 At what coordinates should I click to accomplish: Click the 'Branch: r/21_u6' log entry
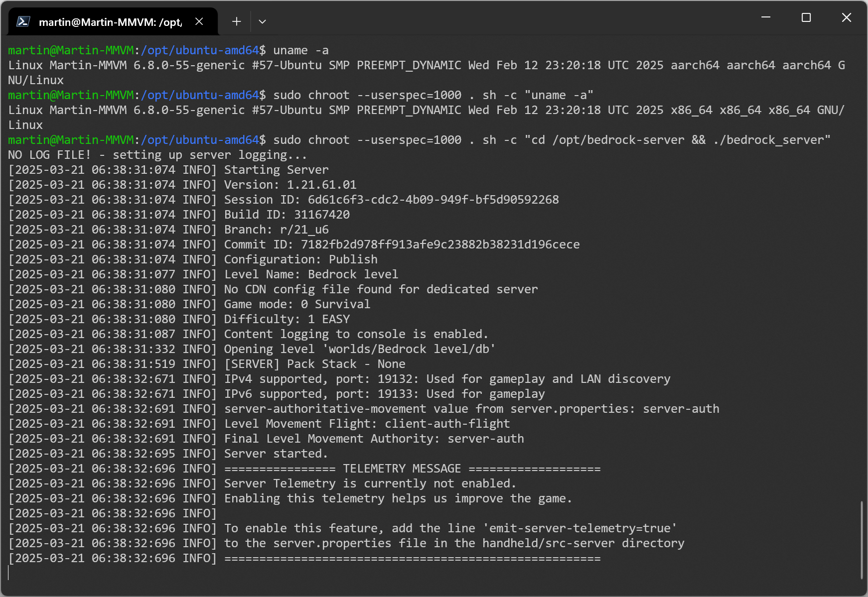277,230
